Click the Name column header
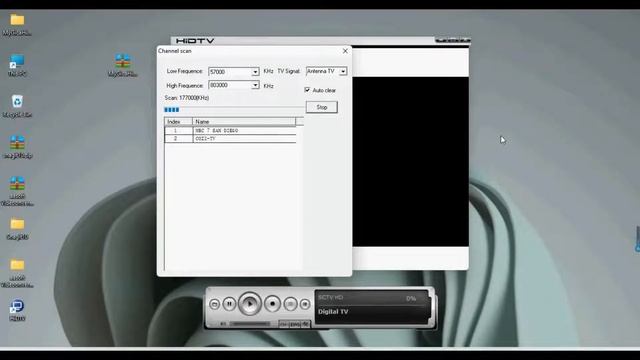640x360 pixels. 244,122
